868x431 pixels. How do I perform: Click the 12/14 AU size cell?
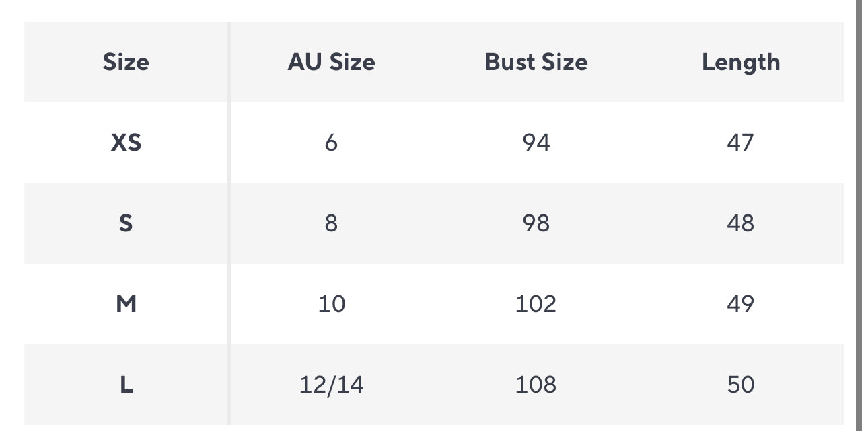click(x=331, y=385)
